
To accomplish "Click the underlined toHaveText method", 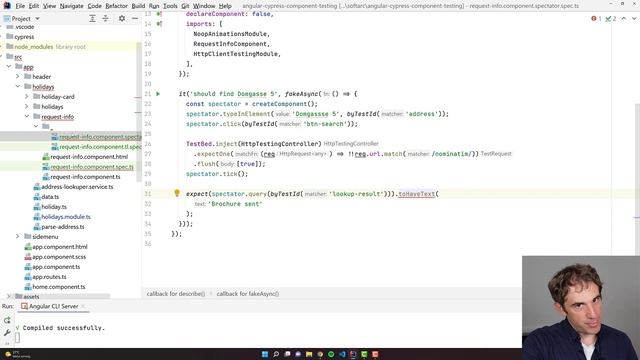I will 416,194.
